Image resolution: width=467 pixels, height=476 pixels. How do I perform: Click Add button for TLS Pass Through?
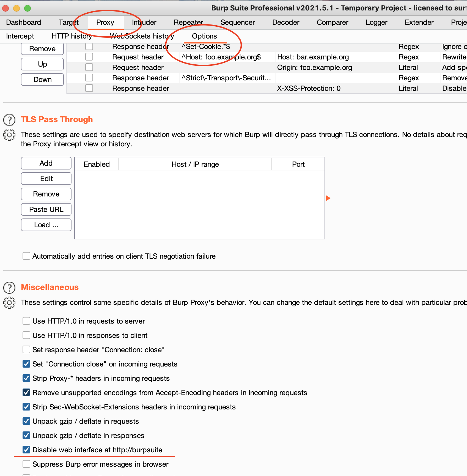point(46,163)
